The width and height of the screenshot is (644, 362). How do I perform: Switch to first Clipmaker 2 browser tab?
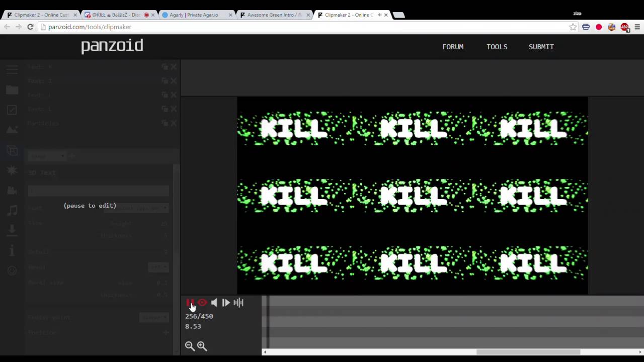click(x=41, y=15)
